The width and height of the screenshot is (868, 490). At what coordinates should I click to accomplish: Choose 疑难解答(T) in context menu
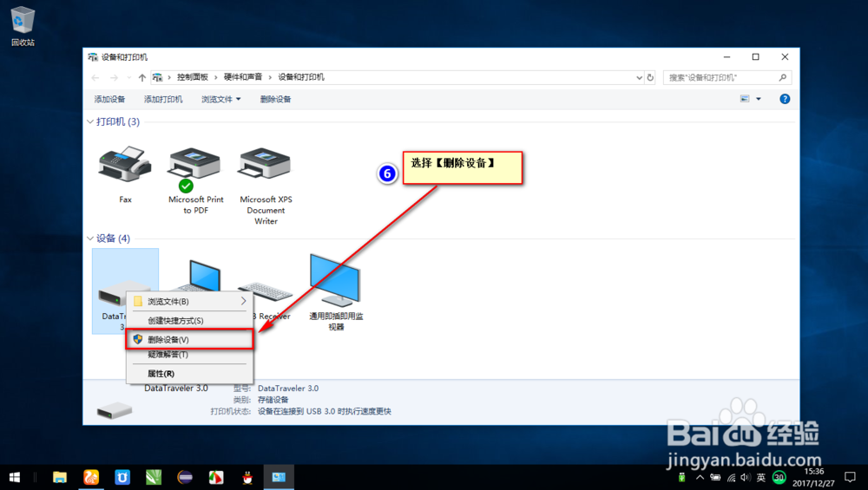click(x=189, y=355)
